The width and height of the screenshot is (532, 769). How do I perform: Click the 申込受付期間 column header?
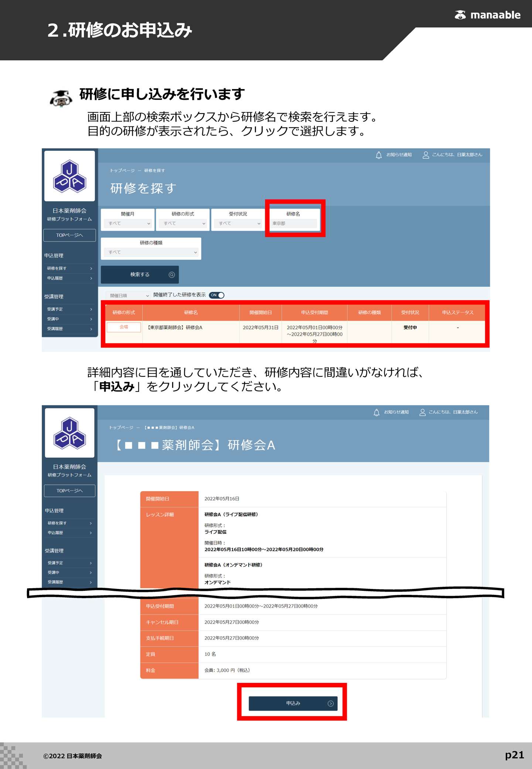point(314,313)
